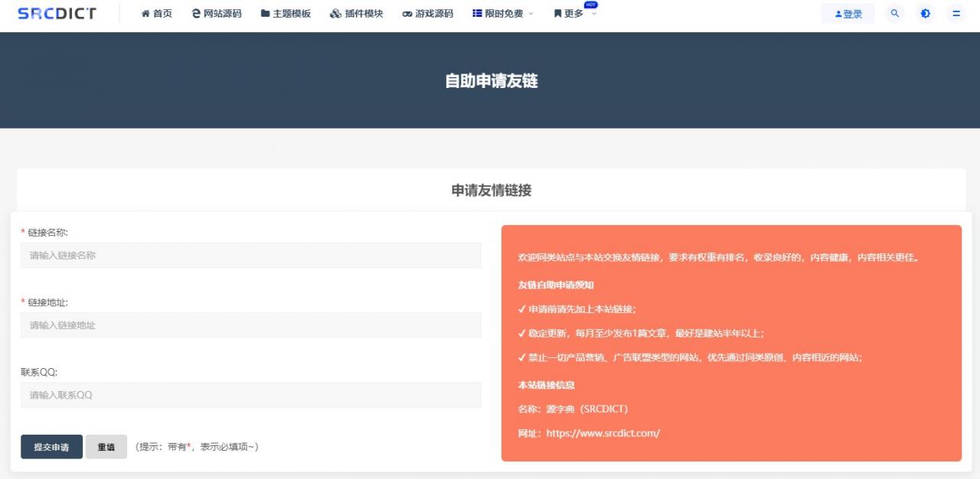
Task: Toggle dark mode with the sun icon
Action: tap(926, 13)
